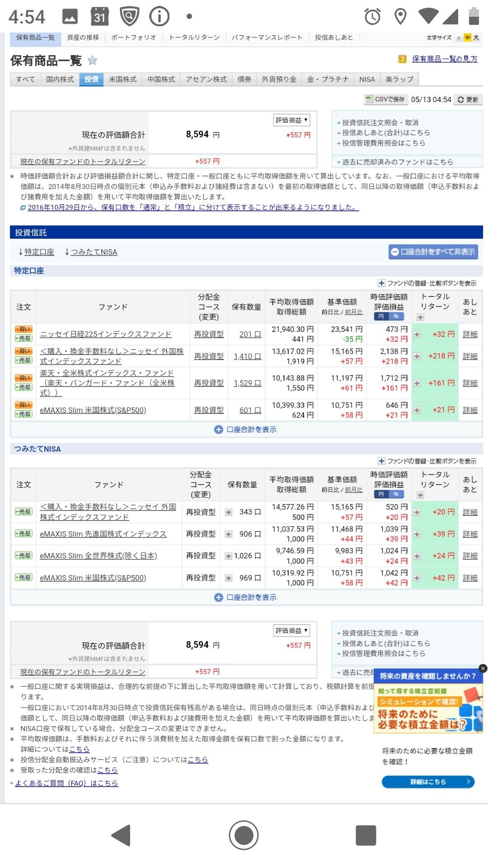The image size is (488, 868).
Task: Show account total under 特定口座 table
Action: click(245, 429)
